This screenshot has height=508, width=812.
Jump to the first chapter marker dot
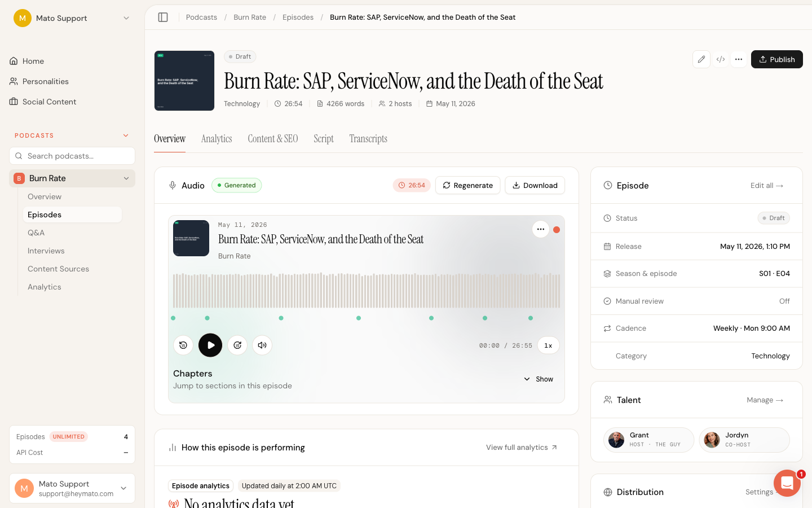(173, 318)
